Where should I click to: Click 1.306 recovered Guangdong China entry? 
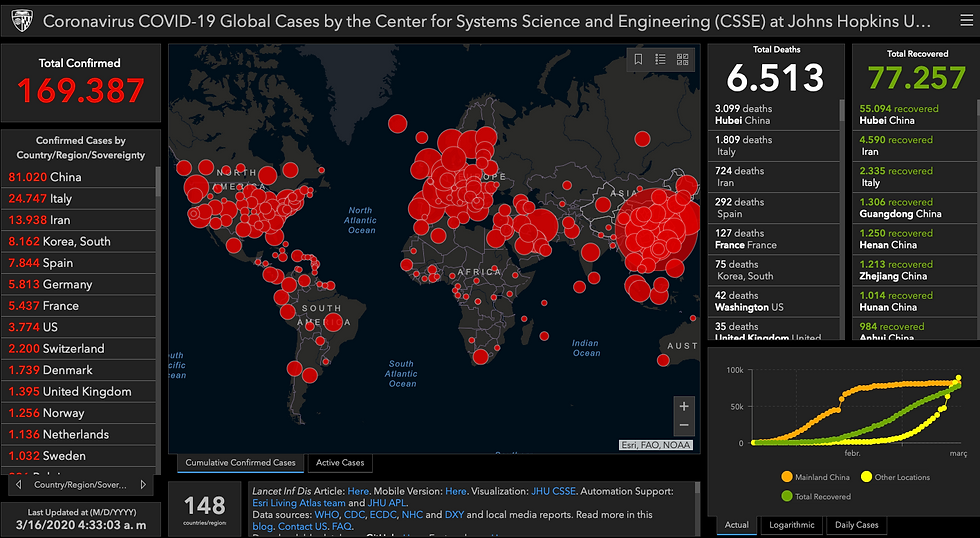(914, 208)
